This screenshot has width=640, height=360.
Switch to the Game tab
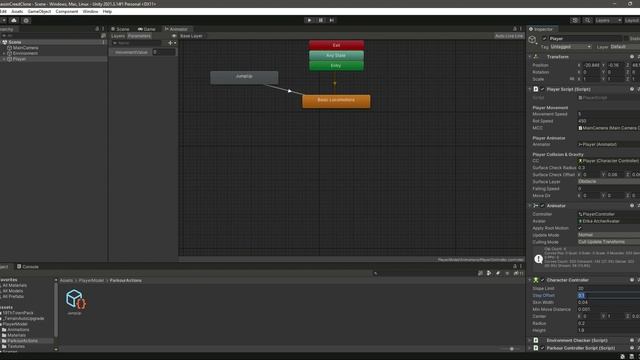click(x=147, y=29)
